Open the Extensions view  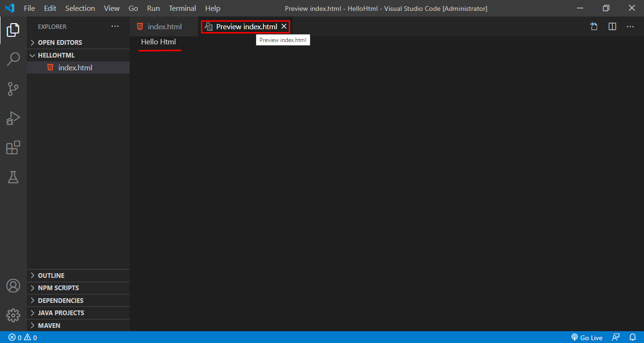point(13,148)
